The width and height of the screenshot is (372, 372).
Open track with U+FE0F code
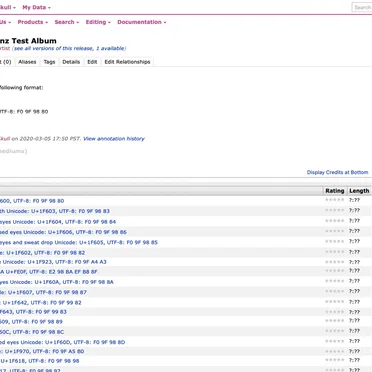click(x=49, y=272)
